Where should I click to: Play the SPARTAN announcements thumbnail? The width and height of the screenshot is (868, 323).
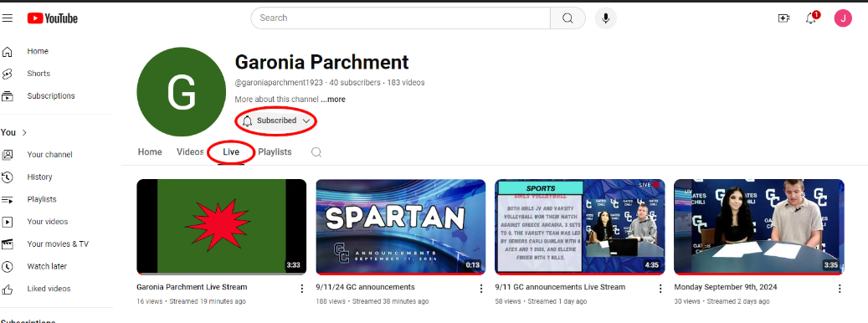[x=401, y=227]
